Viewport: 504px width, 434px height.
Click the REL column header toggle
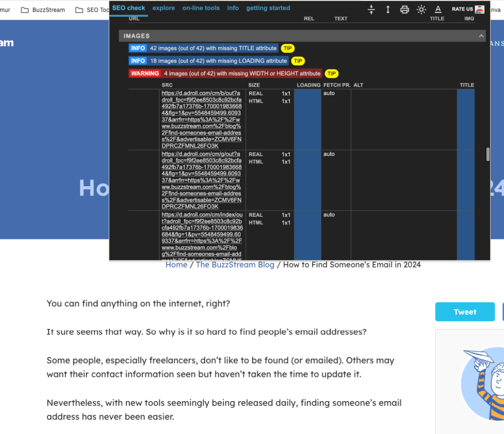click(309, 18)
